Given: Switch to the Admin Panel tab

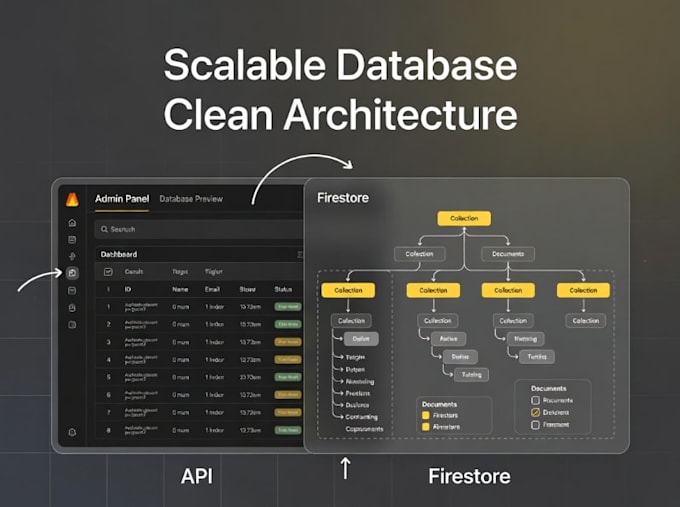Looking at the screenshot, I should point(122,199).
